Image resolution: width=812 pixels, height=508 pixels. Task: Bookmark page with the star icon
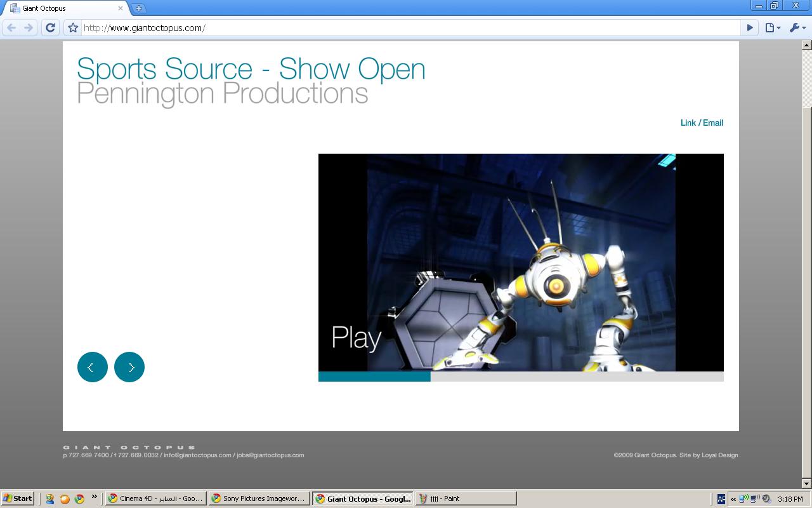coord(73,27)
